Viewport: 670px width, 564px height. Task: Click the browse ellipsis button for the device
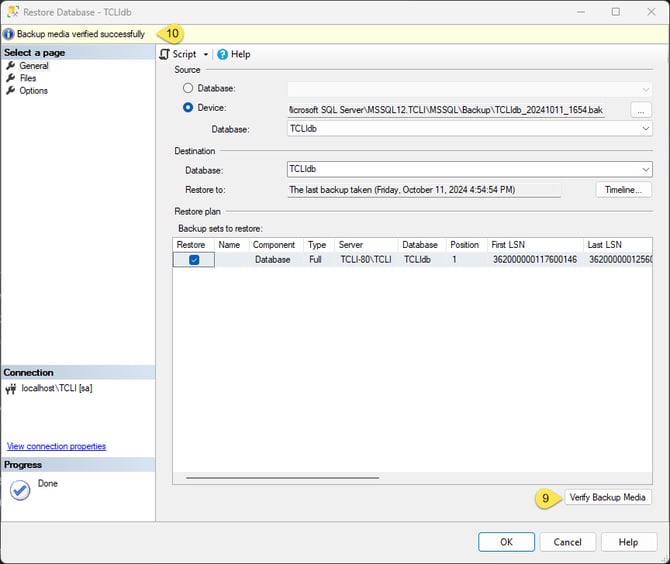click(641, 109)
